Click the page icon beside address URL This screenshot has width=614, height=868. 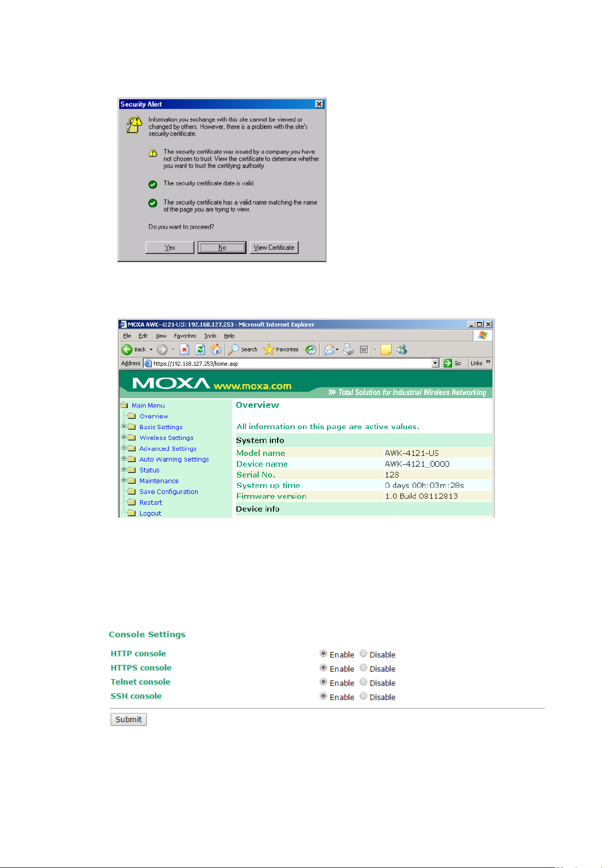click(x=148, y=363)
